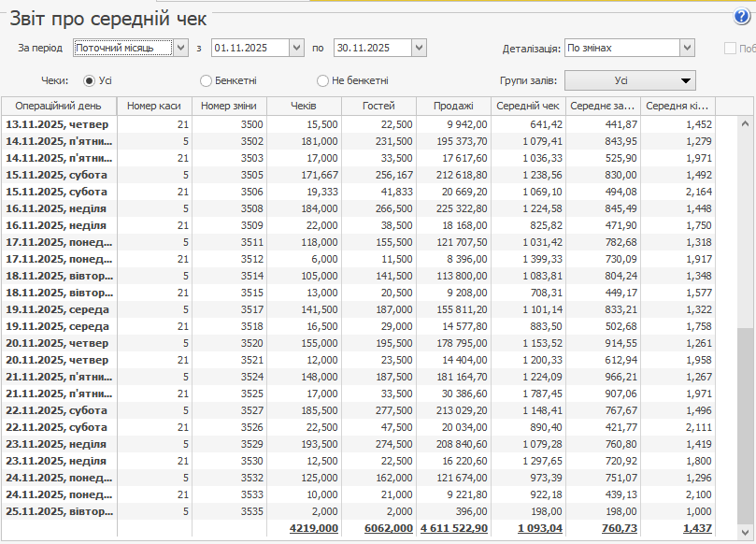Open the end date calendar dropdown arrow
756x544 pixels.
click(x=418, y=48)
